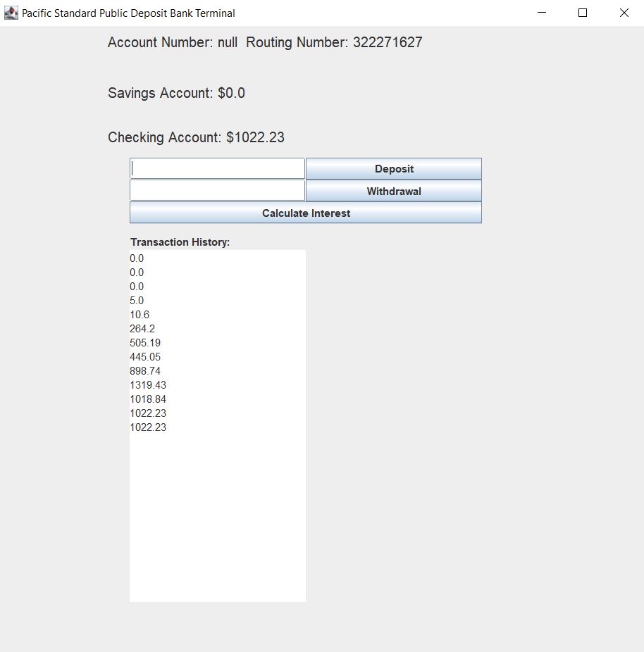The image size is (644, 652).
Task: Click the Deposit button
Action: (x=394, y=169)
